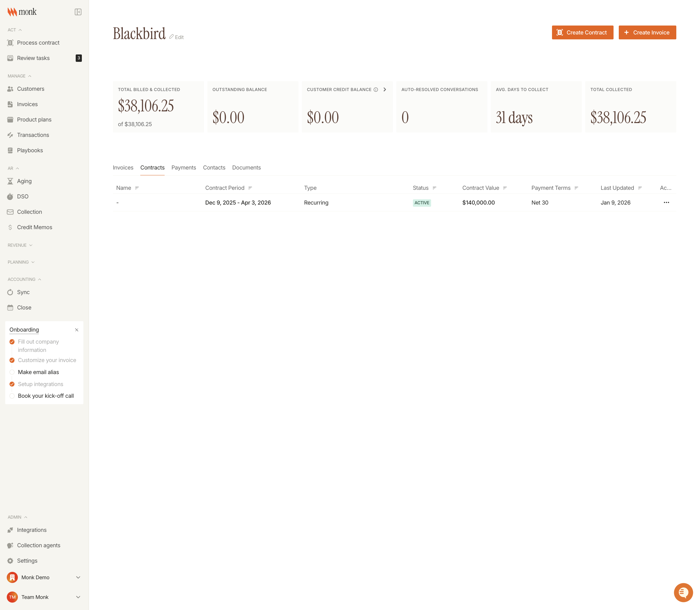Open the contract row actions ellipsis menu

click(x=666, y=202)
